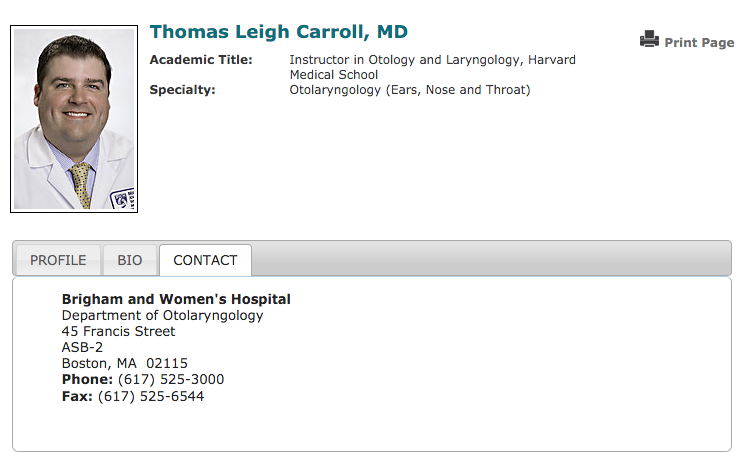Switch to the PROFILE tab
Screen dimensions: 746x466
tap(58, 260)
